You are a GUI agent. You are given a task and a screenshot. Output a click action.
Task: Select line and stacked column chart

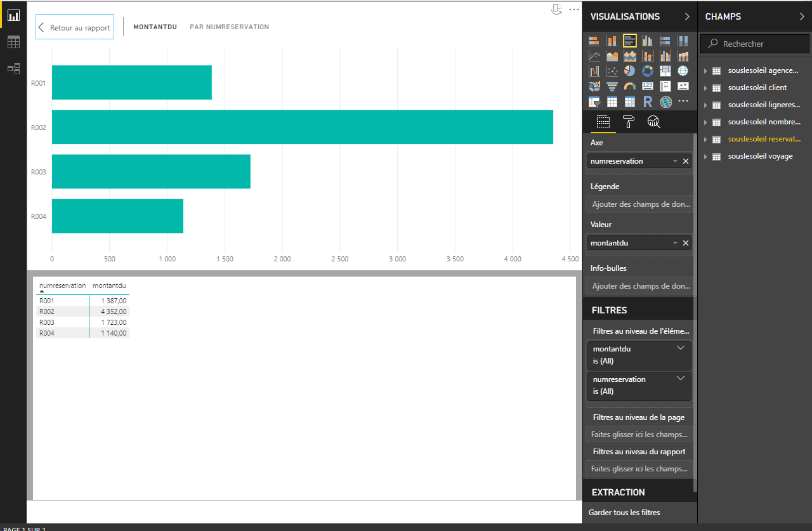point(648,56)
